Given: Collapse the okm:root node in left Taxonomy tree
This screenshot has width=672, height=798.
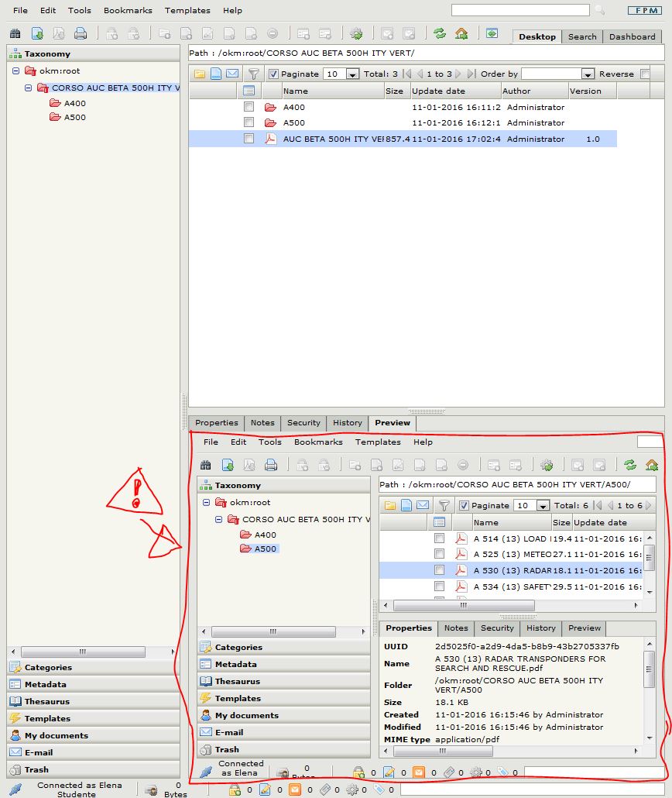Looking at the screenshot, I should point(16,71).
